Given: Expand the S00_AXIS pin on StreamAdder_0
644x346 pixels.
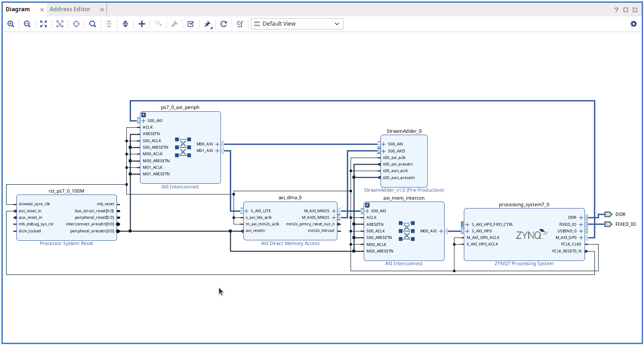Looking at the screenshot, I should tap(384, 151).
